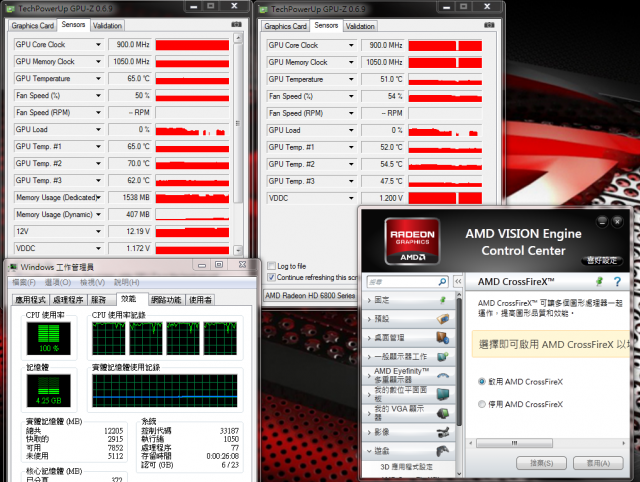Viewport: 640px width, 482px height.
Task: Click the desktop management icon on 桌面管理 row
Action: point(443,338)
